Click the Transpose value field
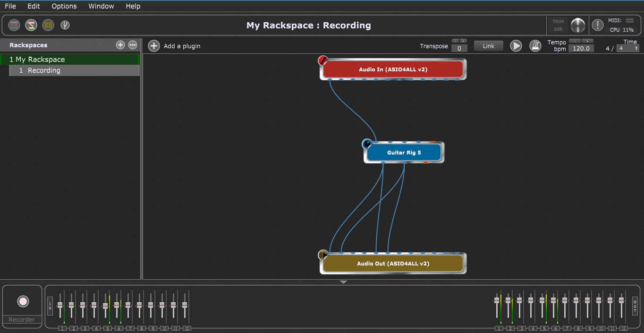This screenshot has height=333, width=644. [459, 48]
